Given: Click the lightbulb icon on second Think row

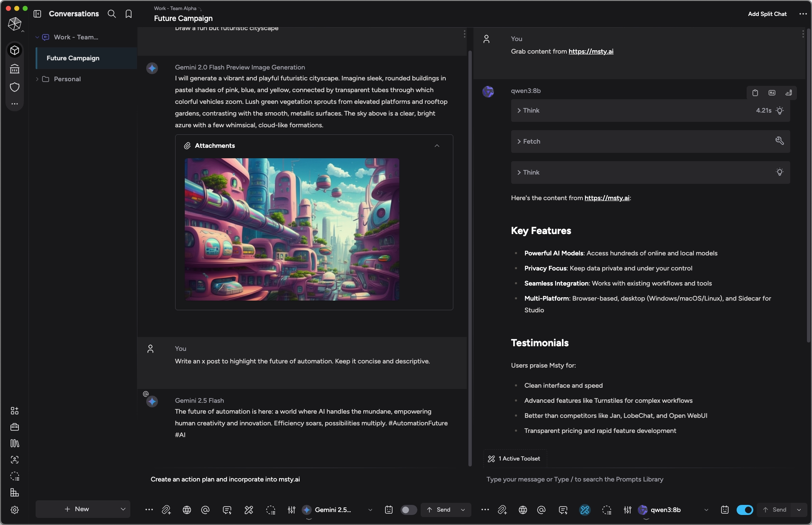Looking at the screenshot, I should [779, 172].
